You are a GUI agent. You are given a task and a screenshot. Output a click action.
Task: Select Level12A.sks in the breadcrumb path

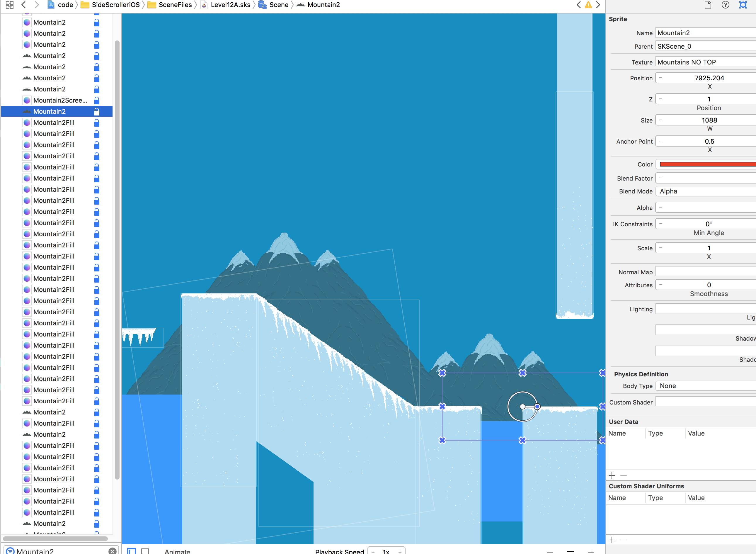tap(230, 5)
